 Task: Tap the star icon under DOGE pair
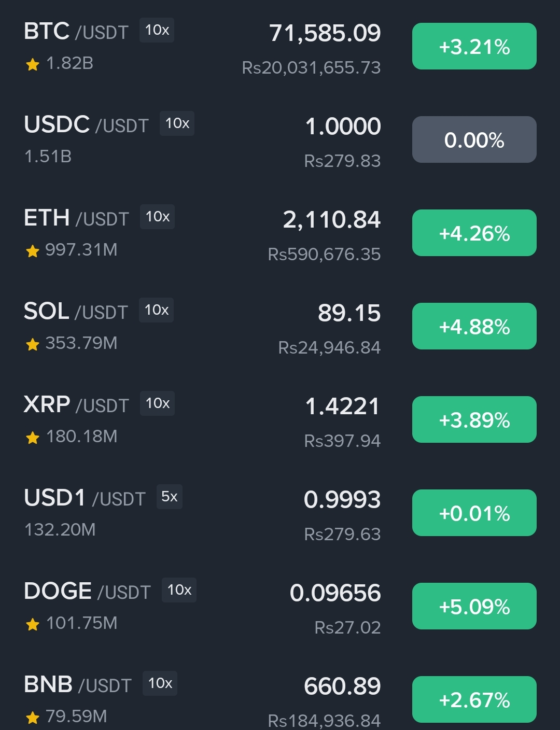click(x=33, y=624)
